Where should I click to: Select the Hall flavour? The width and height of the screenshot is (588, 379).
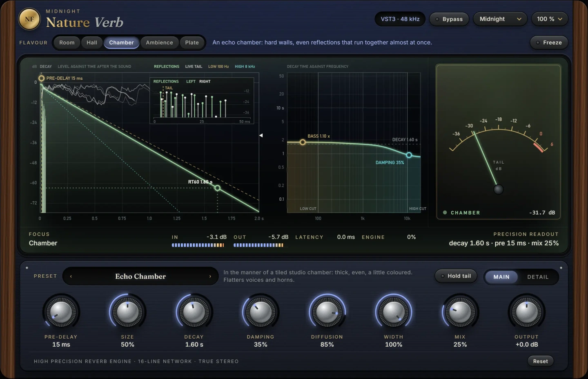92,43
